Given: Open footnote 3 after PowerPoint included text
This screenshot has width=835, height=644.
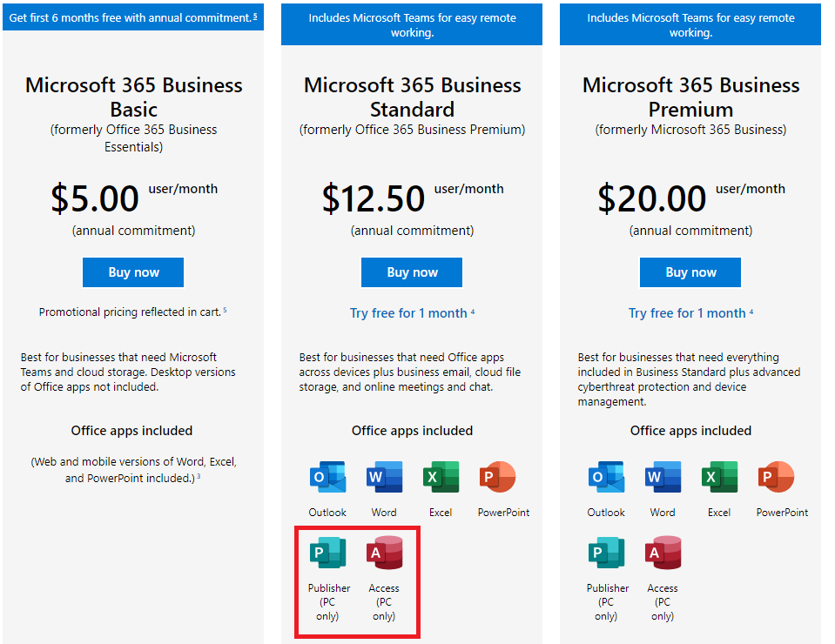Looking at the screenshot, I should point(199,476).
